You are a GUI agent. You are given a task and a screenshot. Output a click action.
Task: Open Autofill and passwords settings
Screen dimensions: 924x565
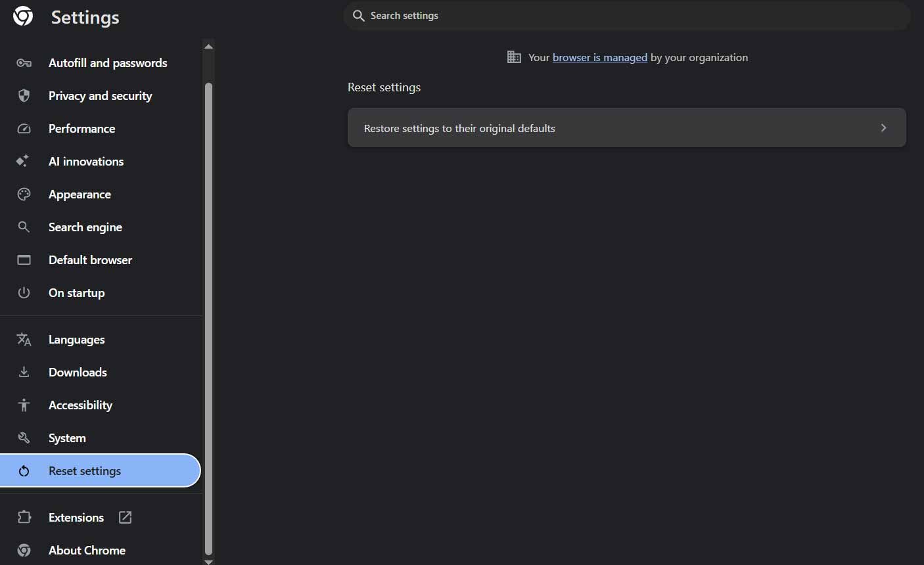101,63
